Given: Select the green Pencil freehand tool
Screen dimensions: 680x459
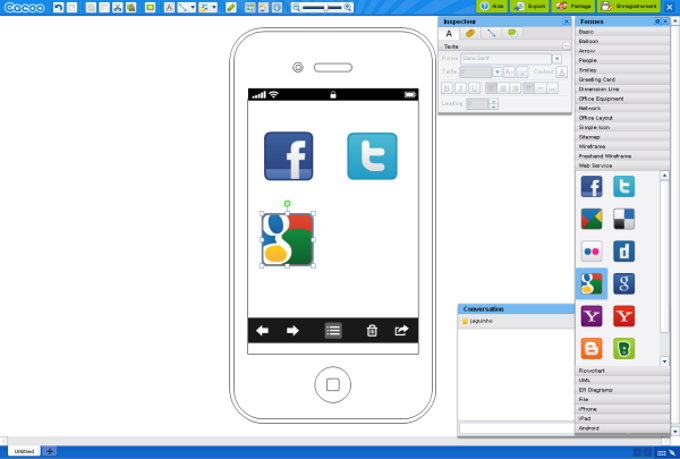Looking at the screenshot, I should [231, 7].
